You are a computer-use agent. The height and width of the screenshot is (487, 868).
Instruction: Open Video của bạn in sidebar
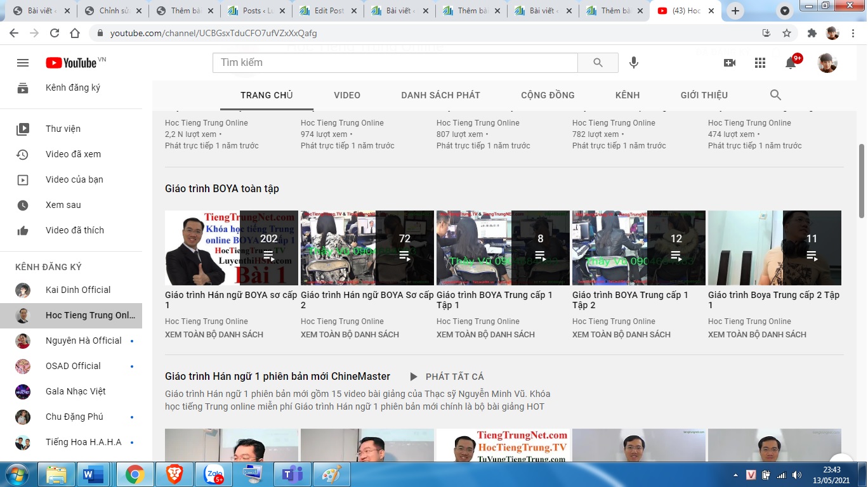coord(71,179)
